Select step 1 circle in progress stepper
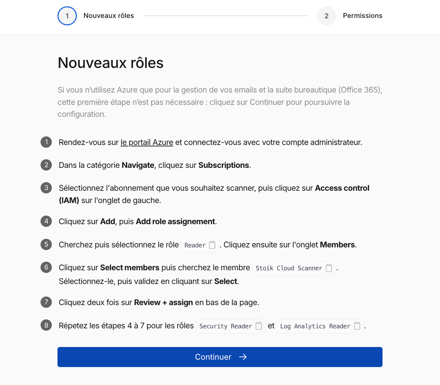The image size is (440, 385). pos(67,16)
